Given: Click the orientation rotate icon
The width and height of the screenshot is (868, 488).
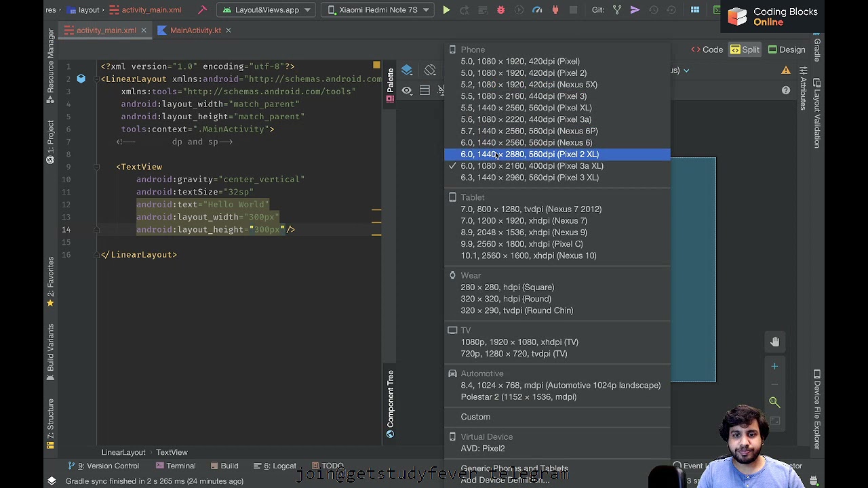Looking at the screenshot, I should coord(430,70).
